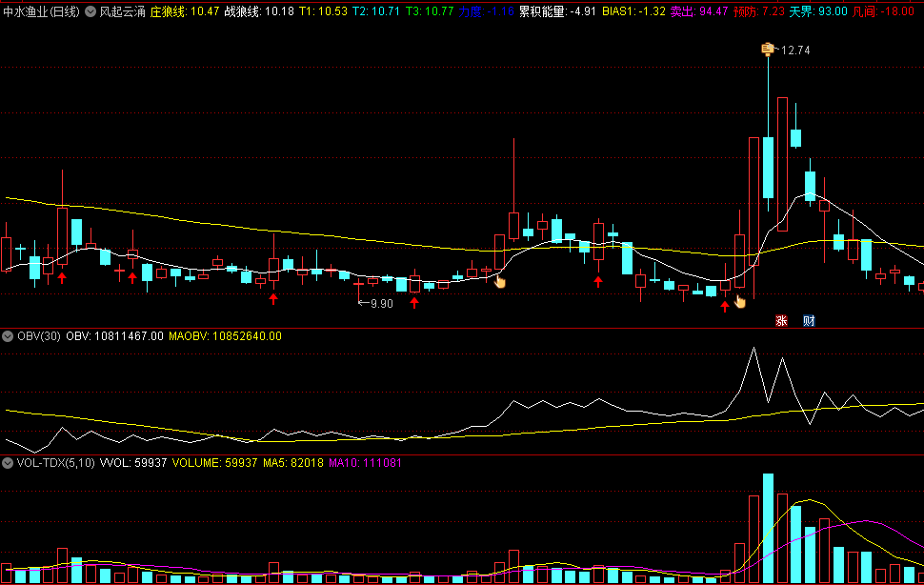Click the OBV(30) indicator title
The image size is (924, 585).
tap(39, 336)
